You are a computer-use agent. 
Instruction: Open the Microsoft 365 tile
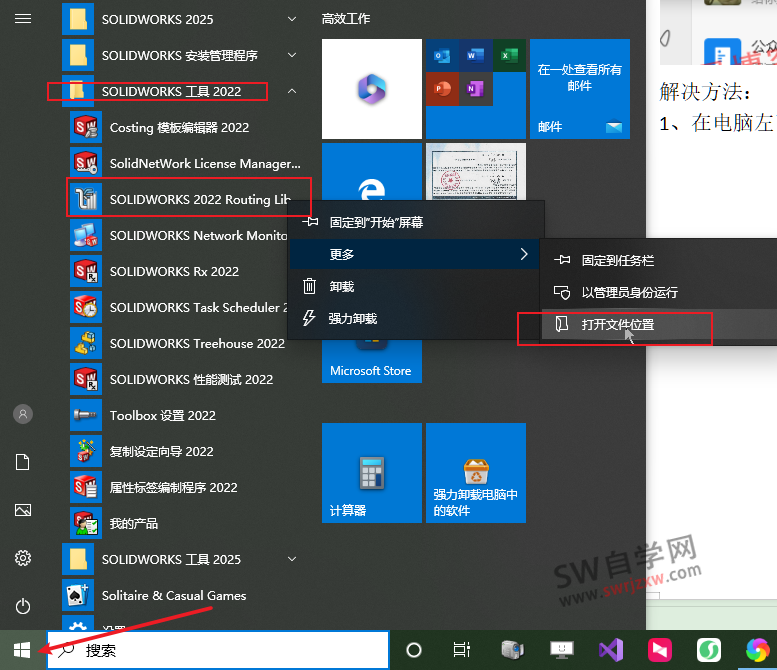click(x=372, y=89)
